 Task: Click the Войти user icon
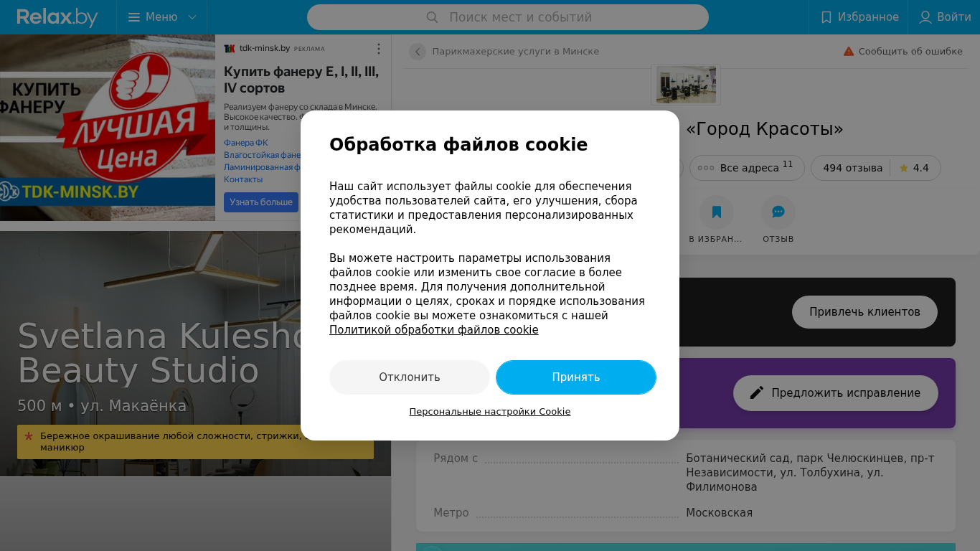[x=925, y=17]
